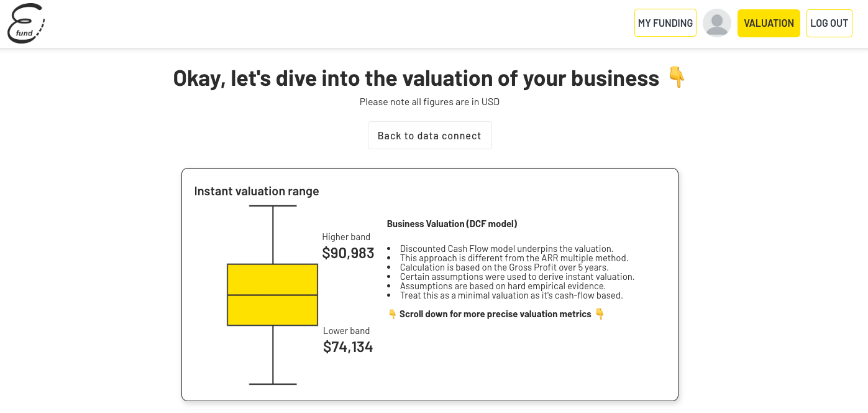Click the right pointing-finger emoji after 'valuation metrics'

[599, 314]
